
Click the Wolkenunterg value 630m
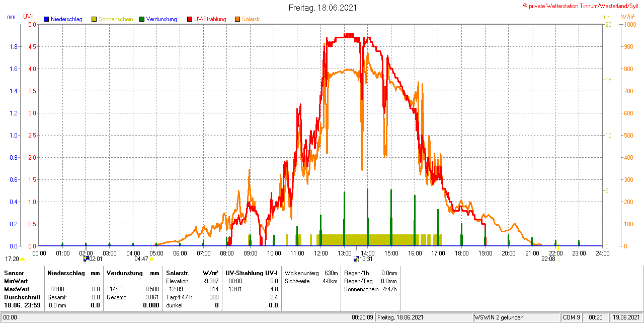tap(331, 273)
